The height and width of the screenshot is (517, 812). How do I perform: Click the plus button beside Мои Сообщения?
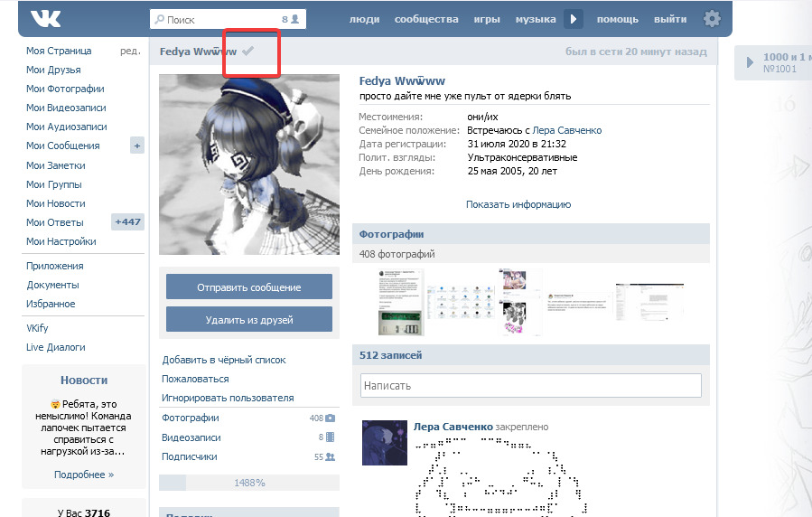point(136,146)
